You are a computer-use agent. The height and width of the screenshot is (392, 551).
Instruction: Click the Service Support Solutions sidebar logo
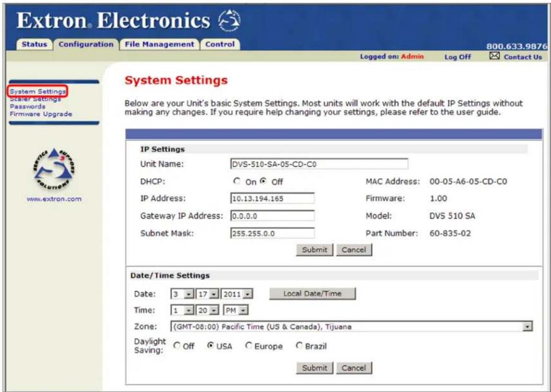point(54,169)
